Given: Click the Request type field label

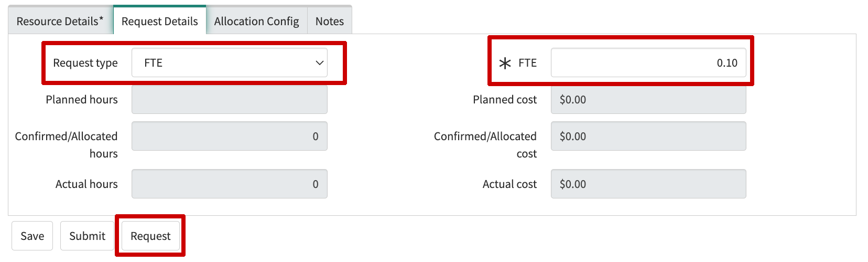Looking at the screenshot, I should click(x=85, y=63).
